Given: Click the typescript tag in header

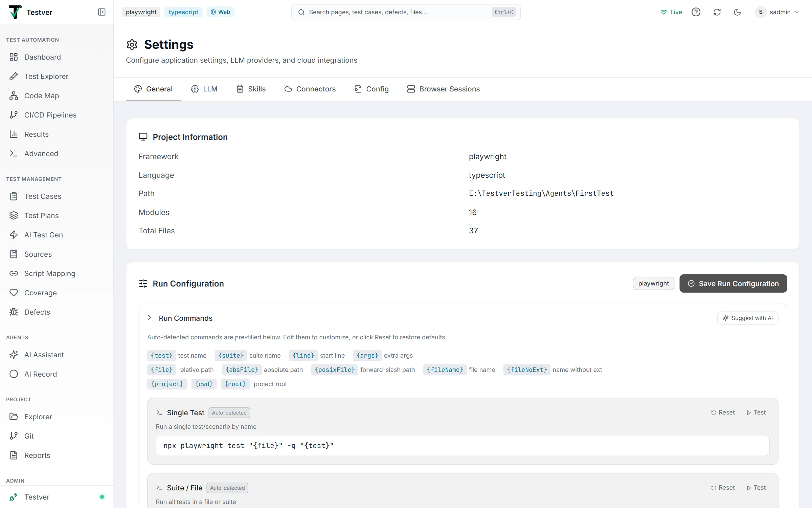Looking at the screenshot, I should click(183, 12).
